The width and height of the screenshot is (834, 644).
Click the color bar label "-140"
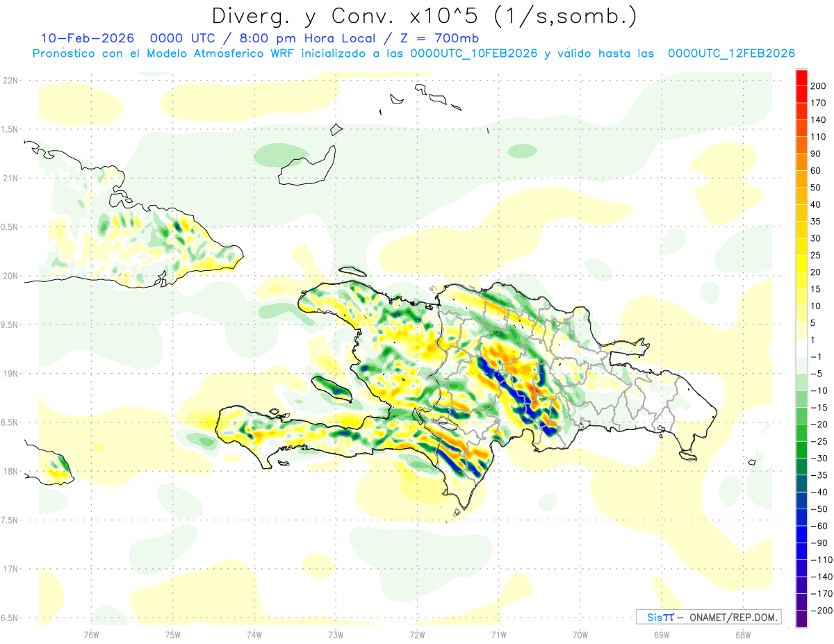[822, 577]
